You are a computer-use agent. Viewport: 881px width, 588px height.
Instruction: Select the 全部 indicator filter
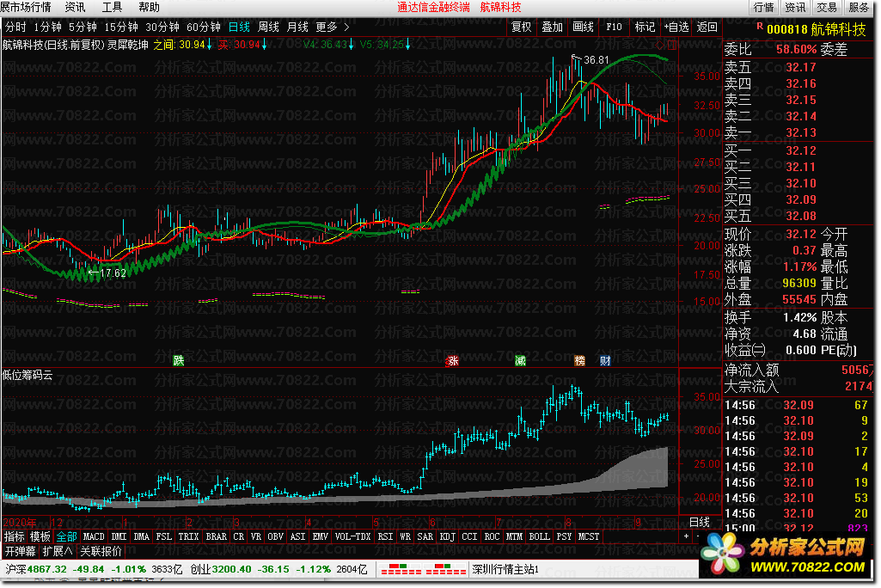coord(66,536)
